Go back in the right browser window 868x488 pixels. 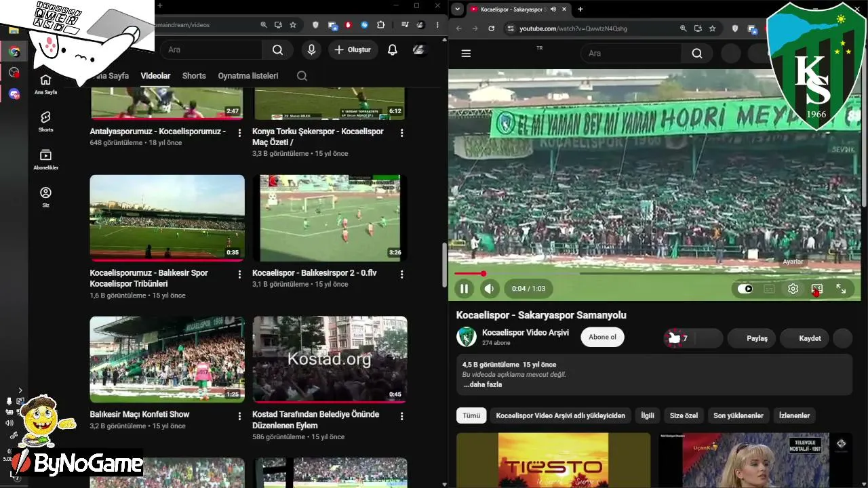point(459,28)
